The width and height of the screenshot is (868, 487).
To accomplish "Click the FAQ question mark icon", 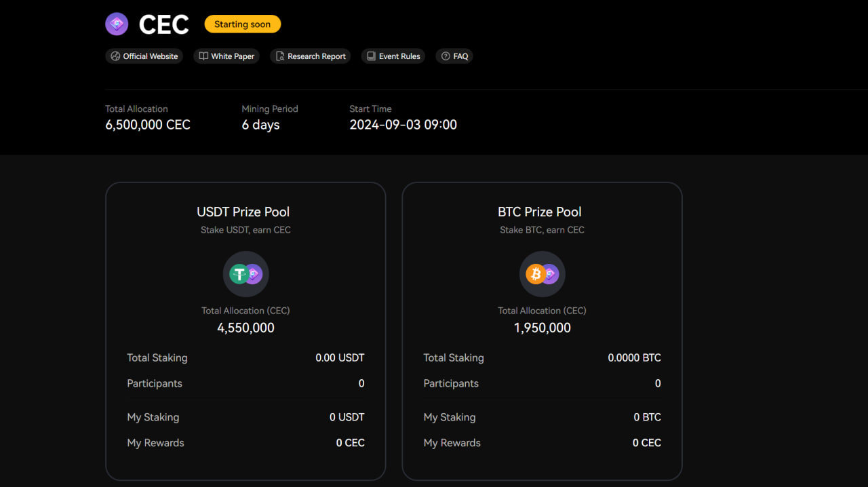I will click(446, 56).
